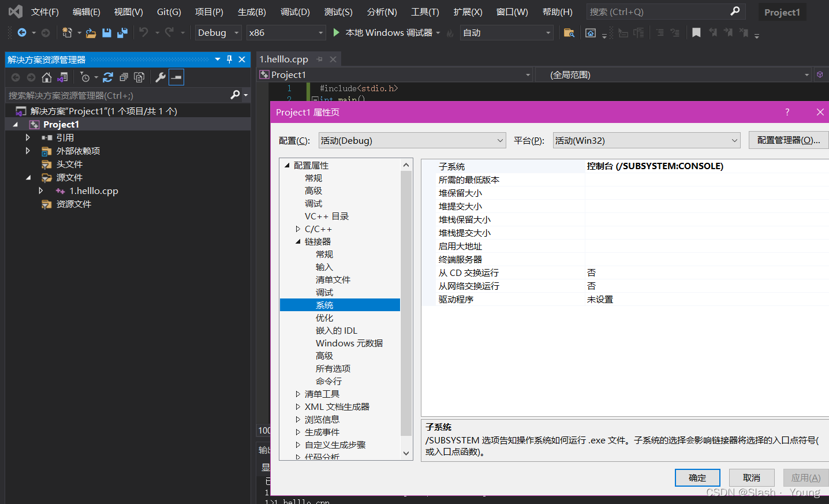Click the 应用(A) button
This screenshot has width=829, height=504.
point(806,477)
